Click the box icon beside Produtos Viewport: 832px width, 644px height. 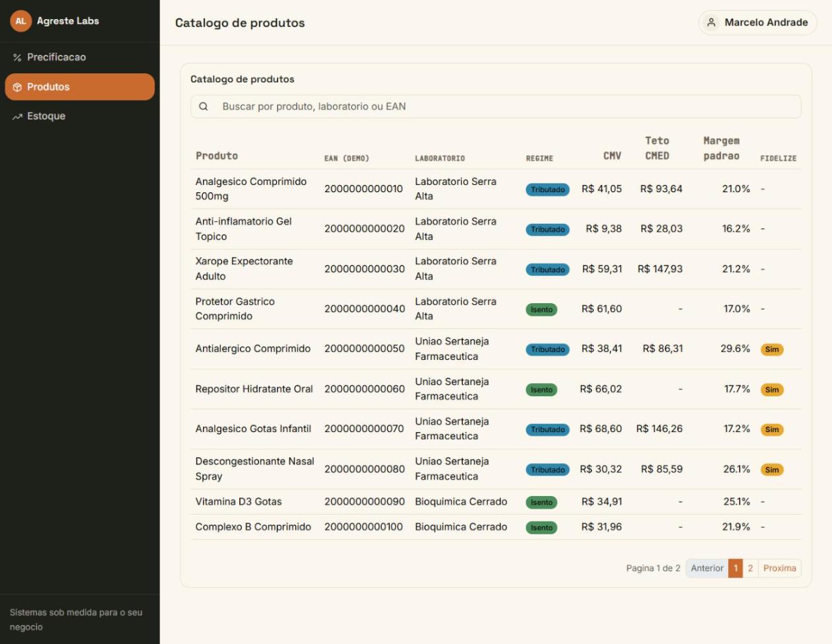pyautogui.click(x=17, y=87)
